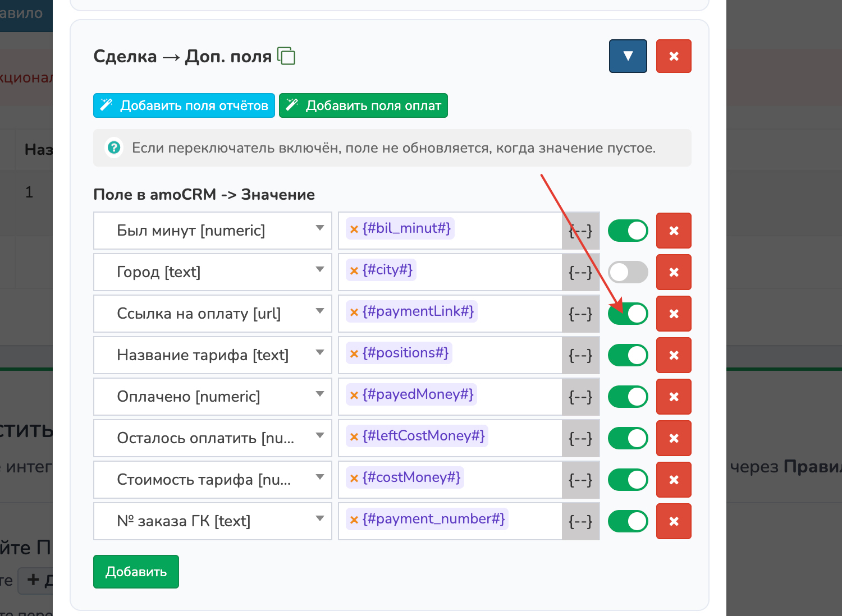Click the copy icon next to Сделка → Доп. поля
842x616 pixels.
coord(286,56)
